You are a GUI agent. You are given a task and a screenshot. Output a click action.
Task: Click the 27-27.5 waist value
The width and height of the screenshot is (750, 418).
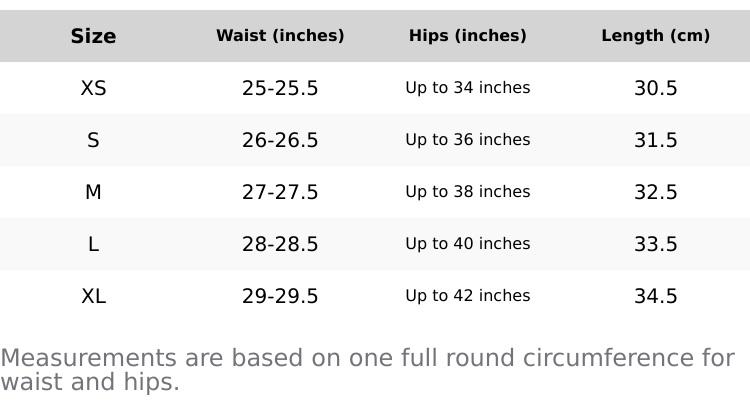pos(280,192)
